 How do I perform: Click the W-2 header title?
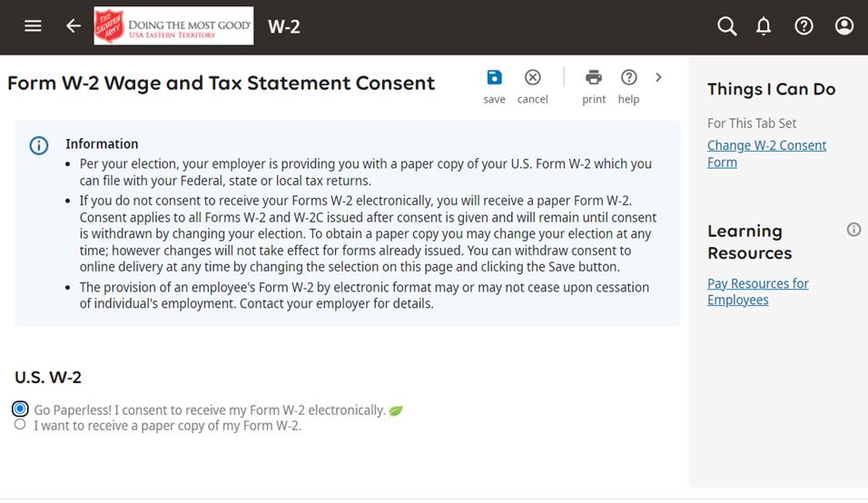point(283,26)
